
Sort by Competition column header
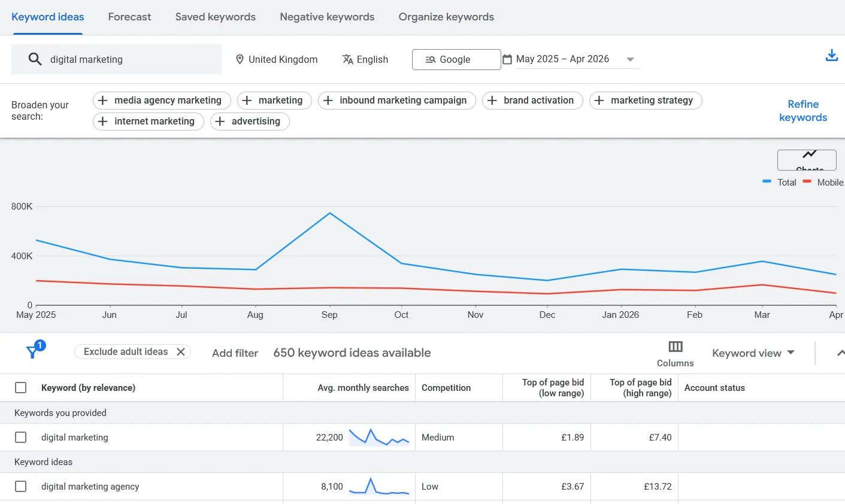click(446, 388)
